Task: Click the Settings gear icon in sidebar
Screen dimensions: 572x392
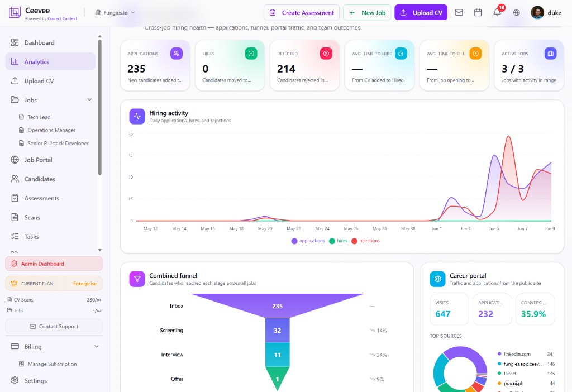Action: (x=15, y=380)
